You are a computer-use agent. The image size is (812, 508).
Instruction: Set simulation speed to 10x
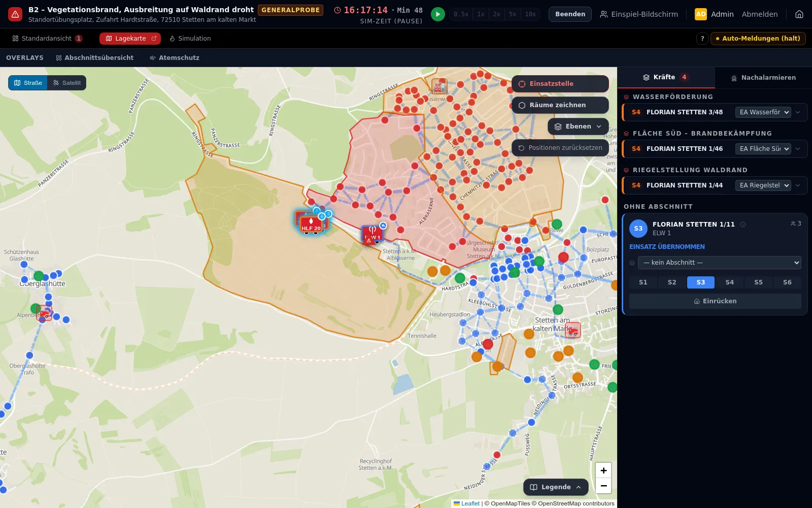coord(530,14)
